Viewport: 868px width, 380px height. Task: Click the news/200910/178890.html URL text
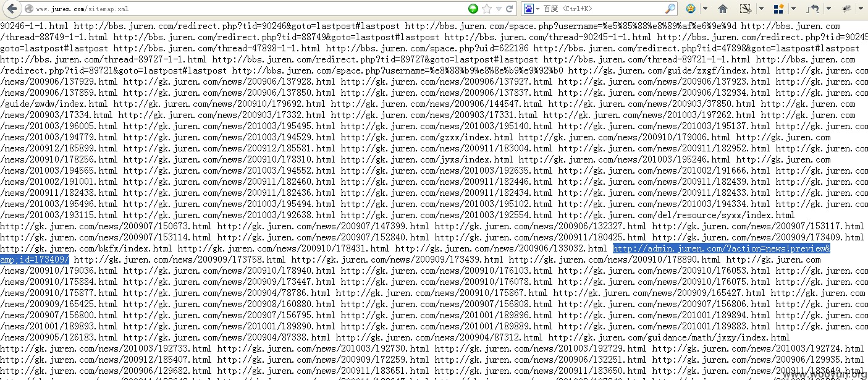click(615, 260)
